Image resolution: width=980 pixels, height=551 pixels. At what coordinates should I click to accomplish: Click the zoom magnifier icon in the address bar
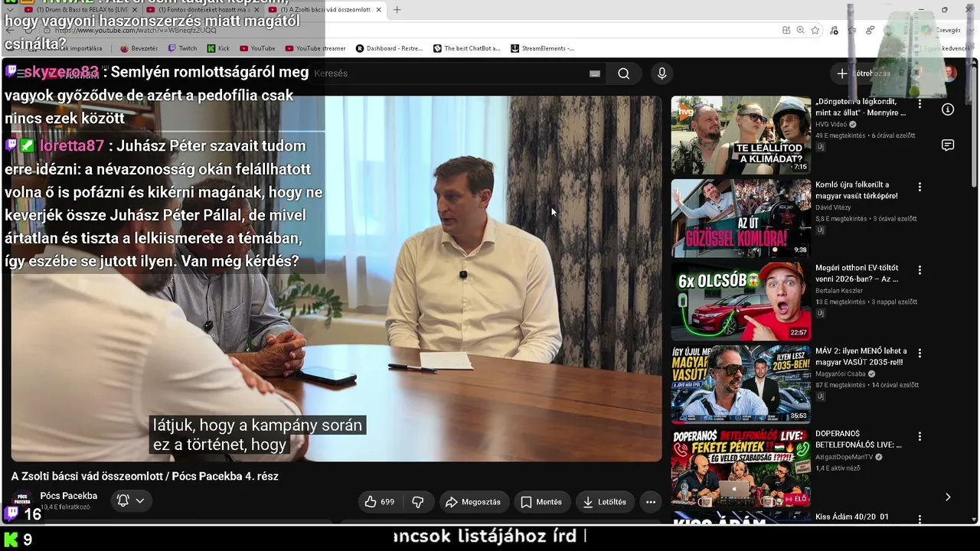(800, 30)
